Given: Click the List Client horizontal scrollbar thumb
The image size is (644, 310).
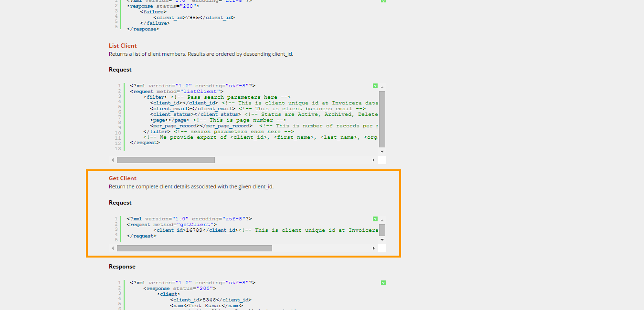Looking at the screenshot, I should tap(166, 160).
